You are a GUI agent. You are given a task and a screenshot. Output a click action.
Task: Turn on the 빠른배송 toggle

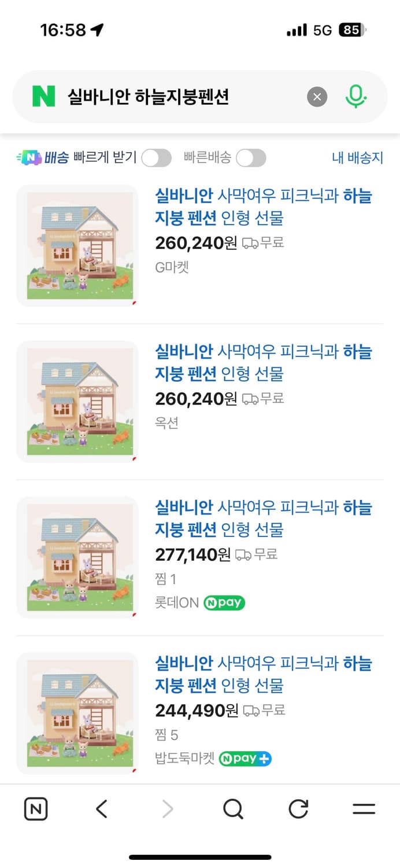tap(251, 158)
